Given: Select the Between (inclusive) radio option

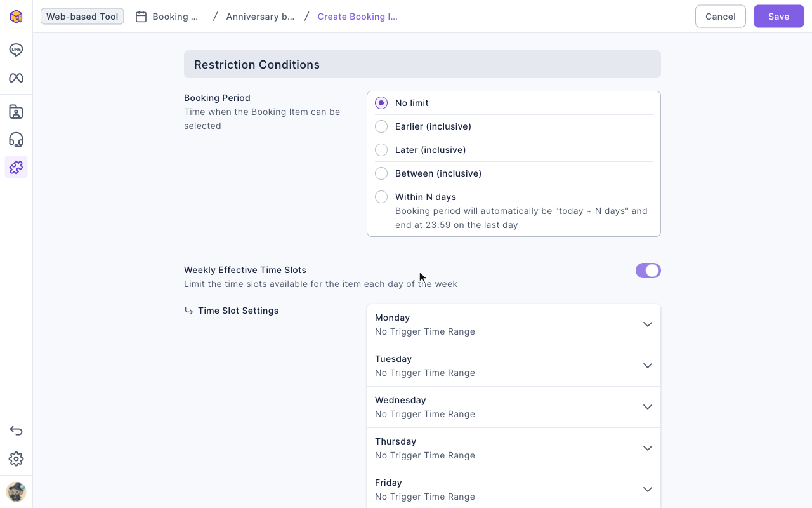Looking at the screenshot, I should point(381,173).
